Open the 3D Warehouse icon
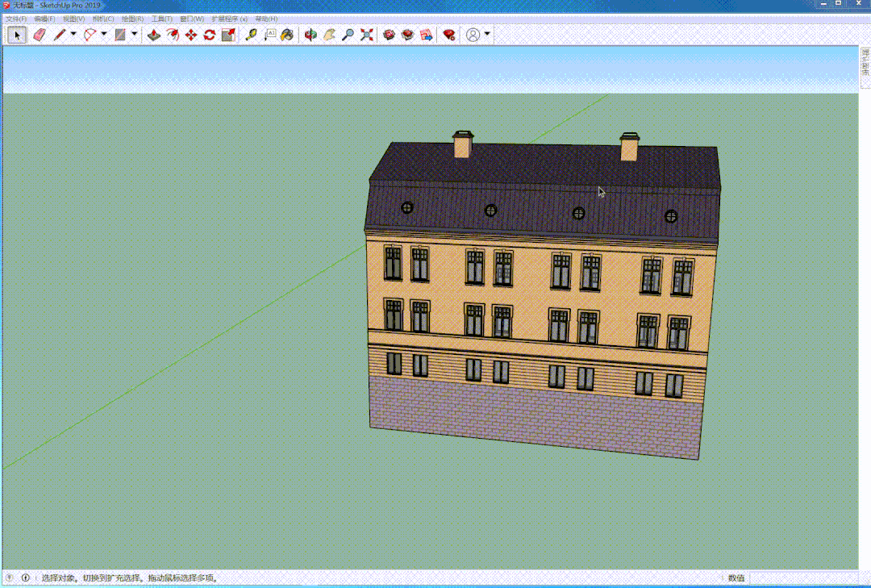Screen dimensions: 871x588 (389, 35)
